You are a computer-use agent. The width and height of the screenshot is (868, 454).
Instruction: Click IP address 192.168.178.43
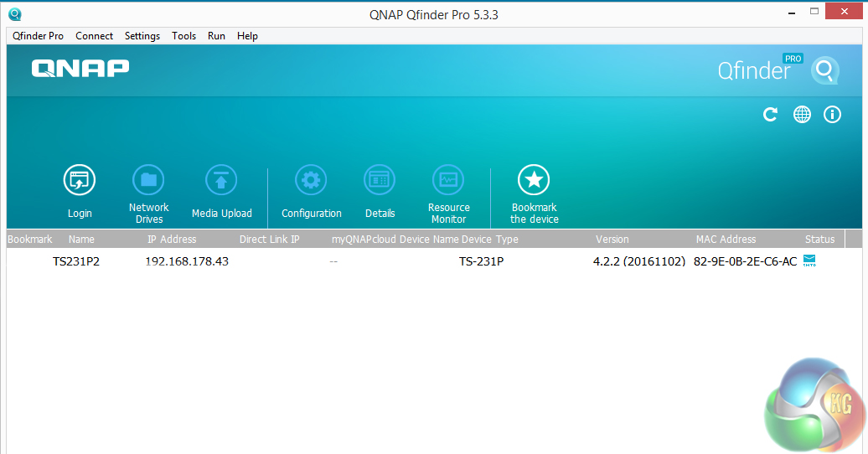tap(187, 261)
